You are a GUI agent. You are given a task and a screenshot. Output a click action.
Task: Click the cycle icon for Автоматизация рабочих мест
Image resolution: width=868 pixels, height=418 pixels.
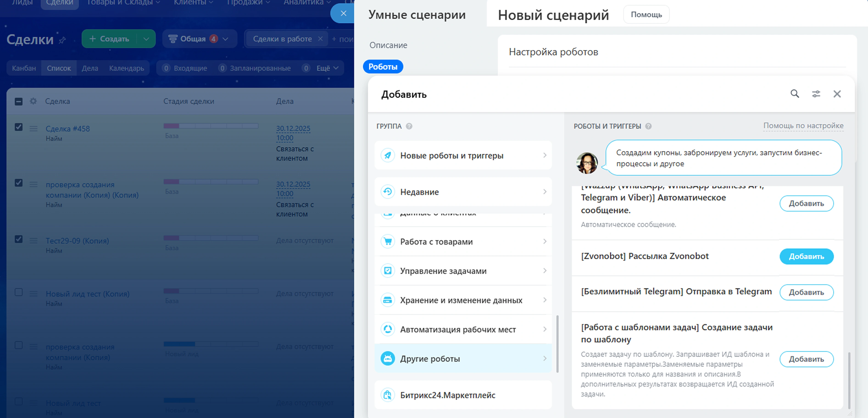(387, 329)
